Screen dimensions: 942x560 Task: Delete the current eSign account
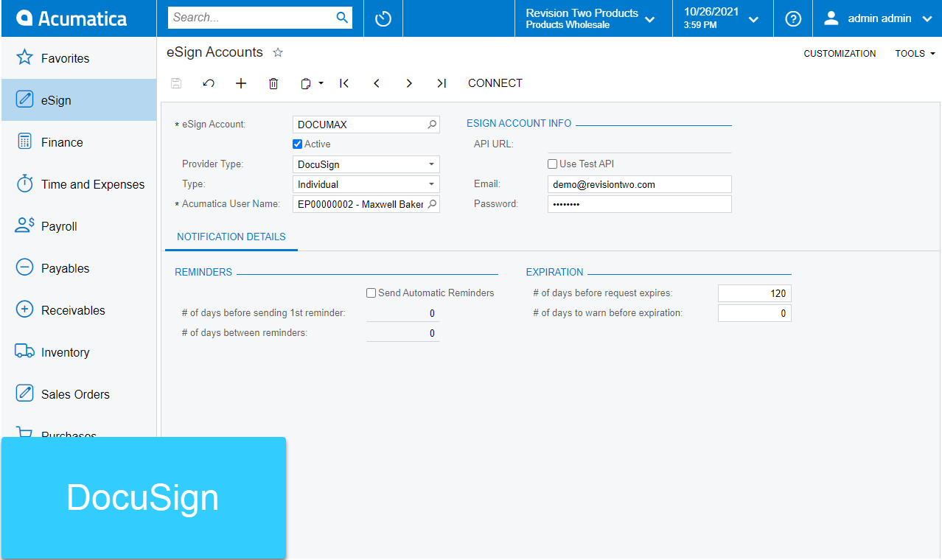[273, 83]
